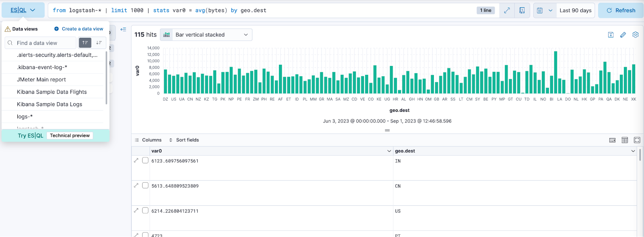Click the date range text below chart

pos(387,121)
